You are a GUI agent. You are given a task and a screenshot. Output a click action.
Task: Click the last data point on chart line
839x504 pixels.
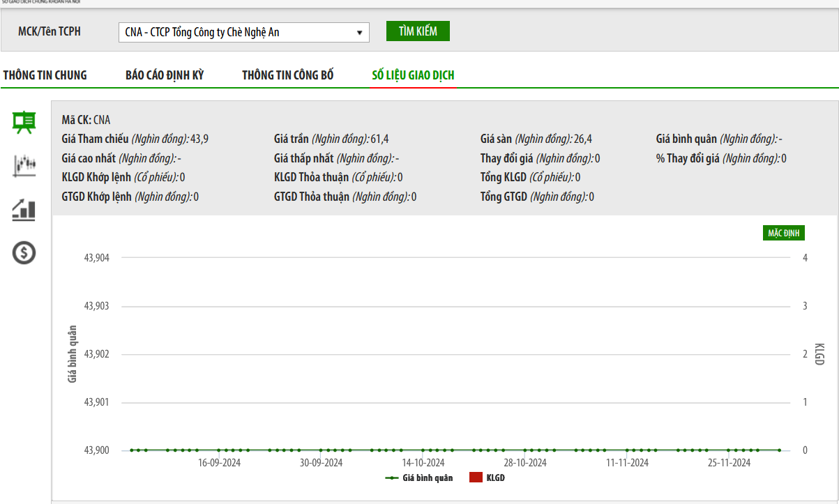[779, 450]
